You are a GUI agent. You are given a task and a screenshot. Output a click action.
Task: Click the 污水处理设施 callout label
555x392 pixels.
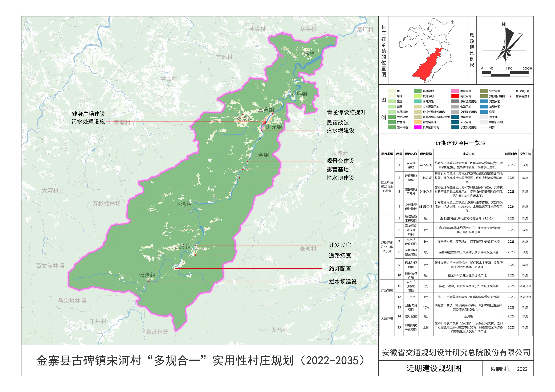pyautogui.click(x=88, y=122)
